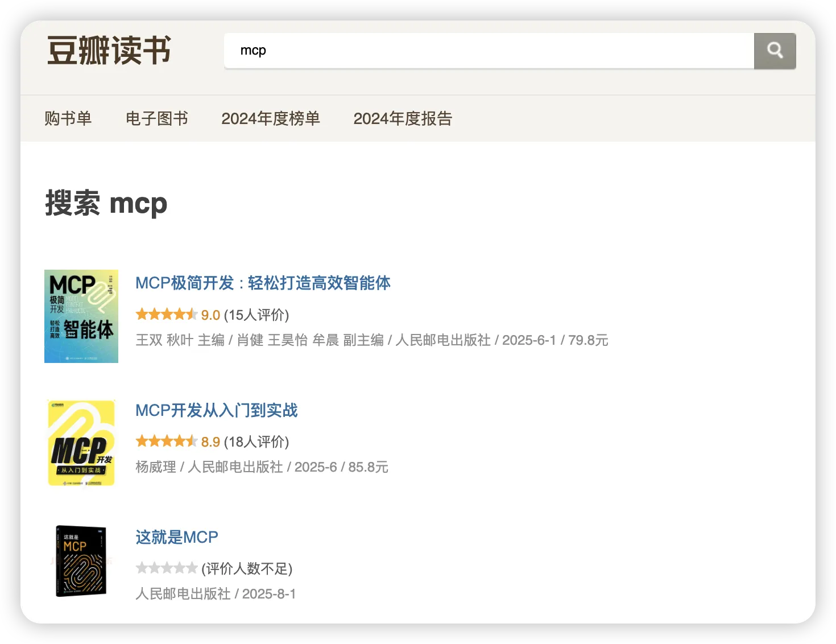Open book title MCP开发从入门到实战
The image size is (836, 644).
[x=217, y=410]
